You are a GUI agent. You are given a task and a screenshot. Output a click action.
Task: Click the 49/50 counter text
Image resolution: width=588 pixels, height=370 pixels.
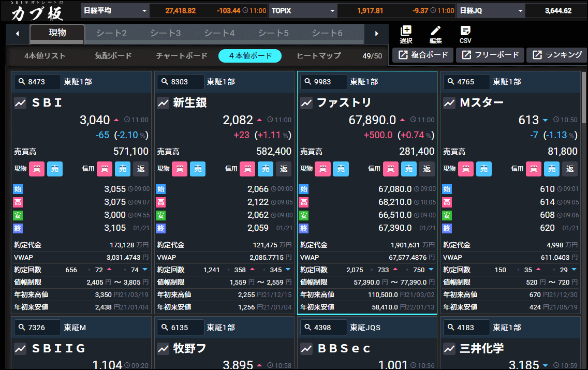[x=372, y=56]
